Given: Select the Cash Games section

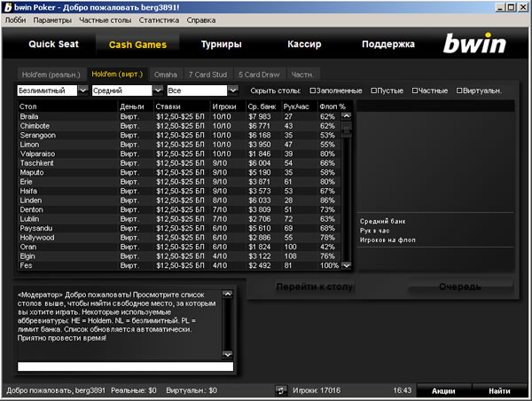Looking at the screenshot, I should (x=137, y=44).
